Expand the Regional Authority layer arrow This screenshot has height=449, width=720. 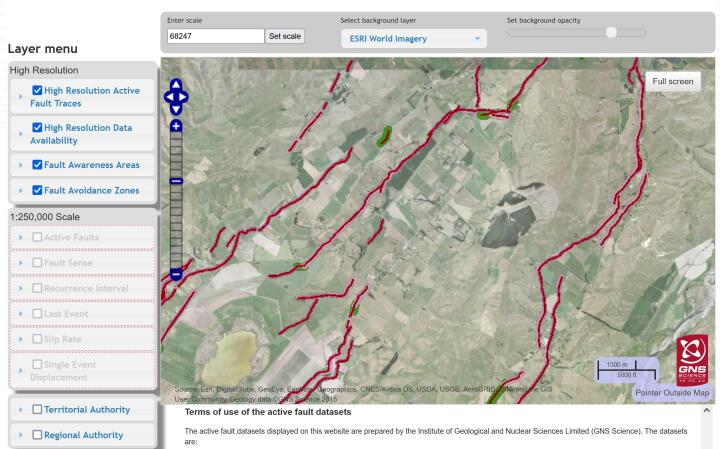point(21,435)
